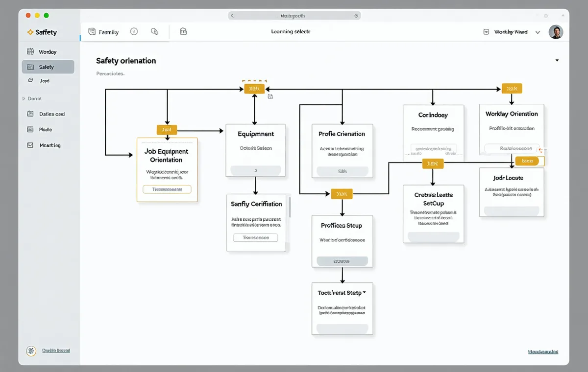Click the circular icon at sidebar bottom

click(x=31, y=350)
